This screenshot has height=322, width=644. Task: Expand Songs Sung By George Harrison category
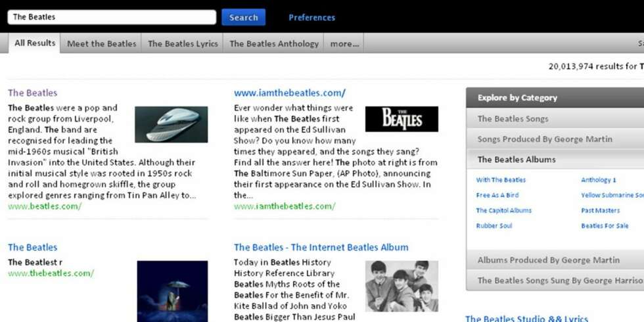coord(555,281)
